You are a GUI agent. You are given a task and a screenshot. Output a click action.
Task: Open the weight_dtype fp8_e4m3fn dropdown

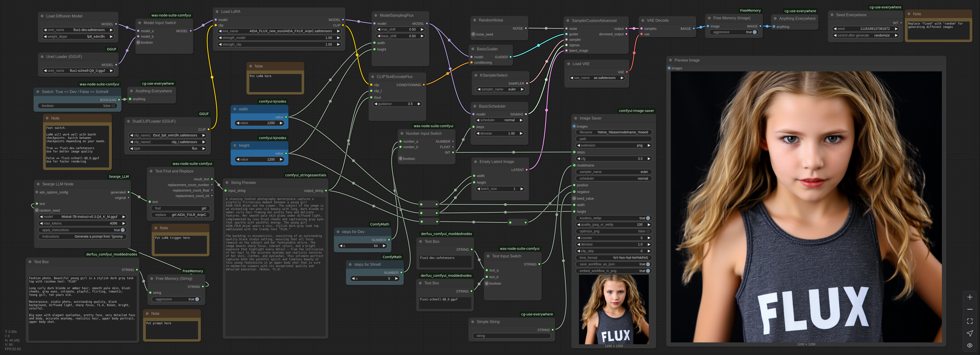[78, 37]
